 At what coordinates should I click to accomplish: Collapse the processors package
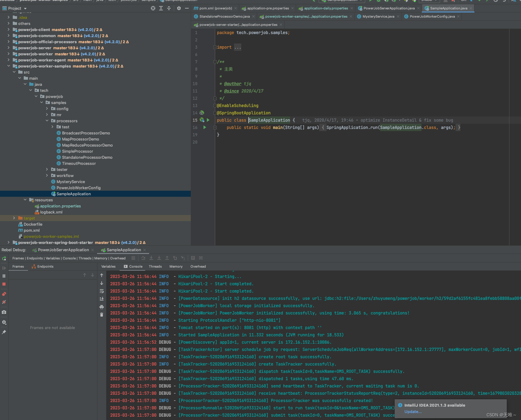pyautogui.click(x=47, y=121)
